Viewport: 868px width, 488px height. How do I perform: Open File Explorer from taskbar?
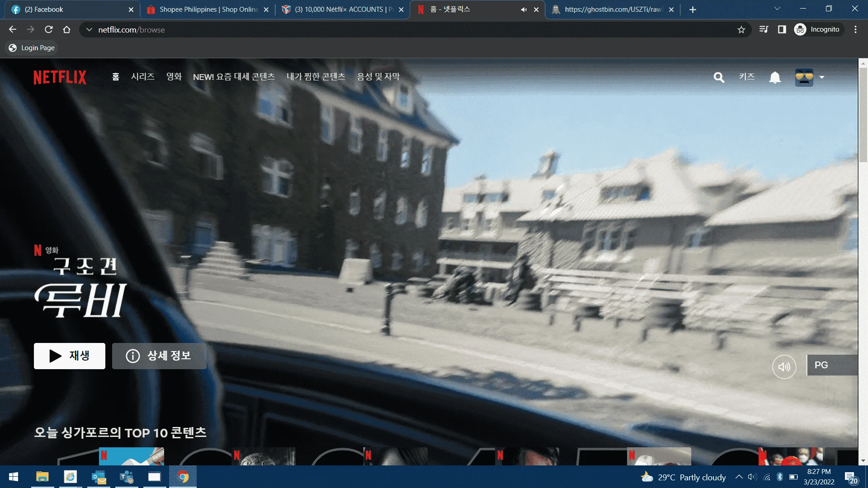tap(42, 477)
